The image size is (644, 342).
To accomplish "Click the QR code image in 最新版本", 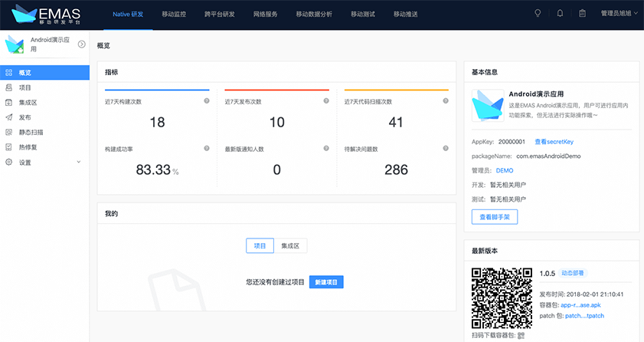I will coord(502,298).
